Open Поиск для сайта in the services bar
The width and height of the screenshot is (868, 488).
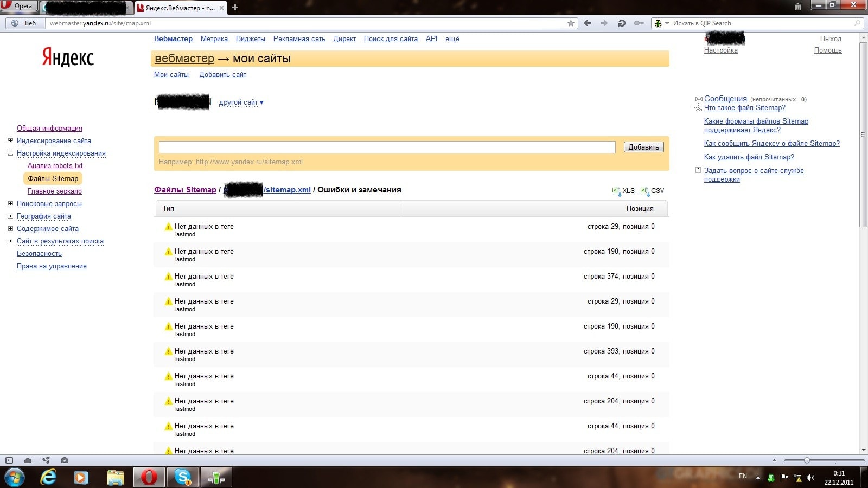391,39
